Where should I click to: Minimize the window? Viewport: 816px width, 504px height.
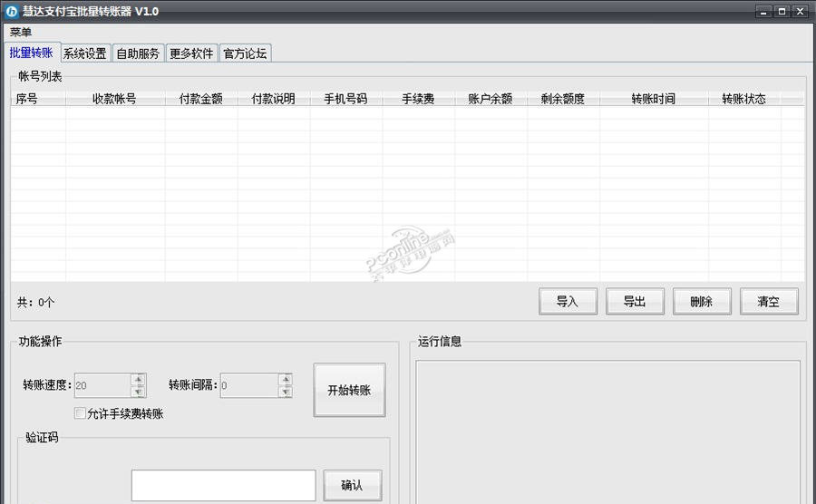click(763, 12)
